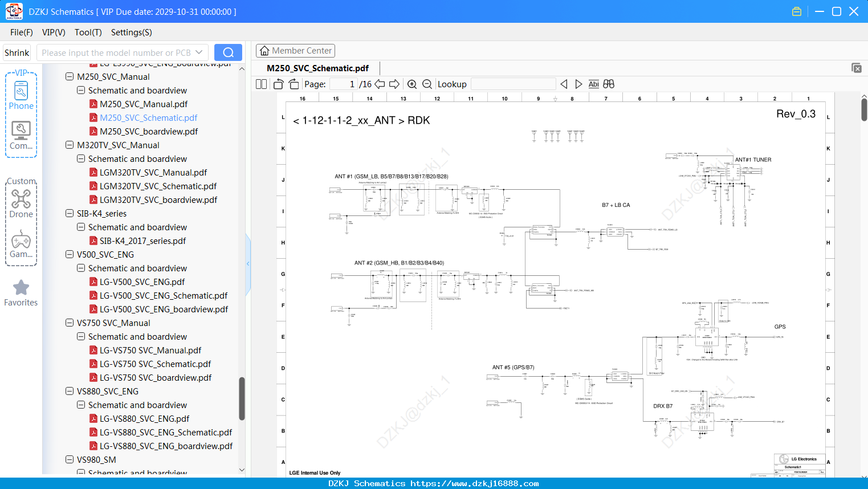868x489 pixels.
Task: Open LGM320TV_SVC_Schematic.pdf
Action: coord(158,186)
